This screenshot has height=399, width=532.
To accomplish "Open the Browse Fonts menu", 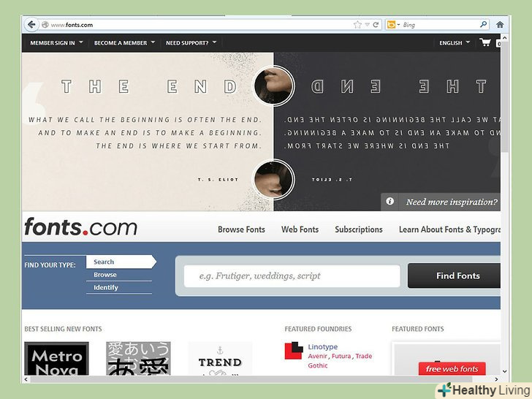I will tap(241, 229).
